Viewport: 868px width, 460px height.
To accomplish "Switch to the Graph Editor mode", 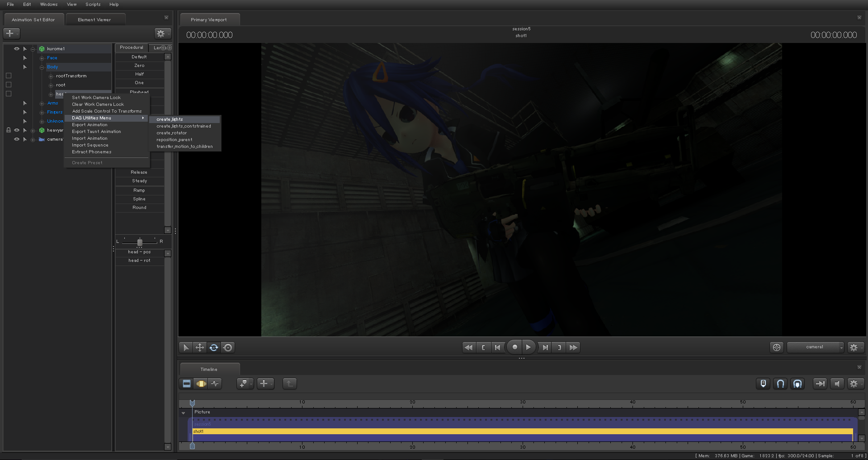I will pyautogui.click(x=215, y=384).
